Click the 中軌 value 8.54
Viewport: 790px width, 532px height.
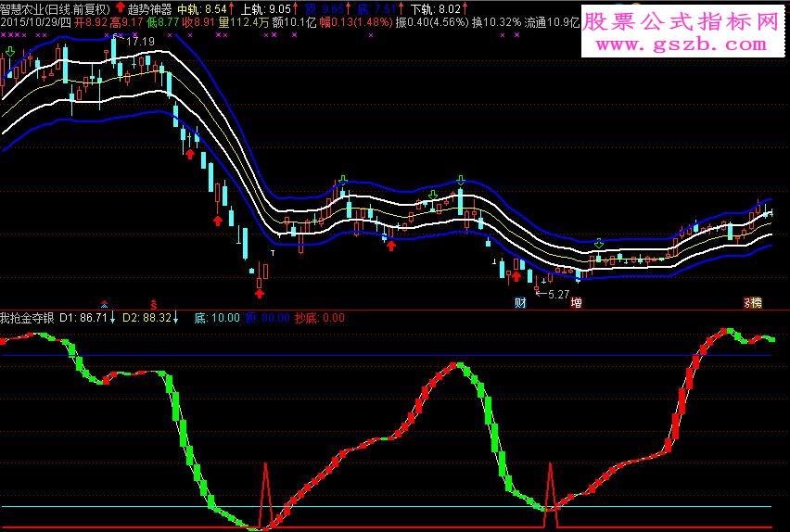pos(217,8)
